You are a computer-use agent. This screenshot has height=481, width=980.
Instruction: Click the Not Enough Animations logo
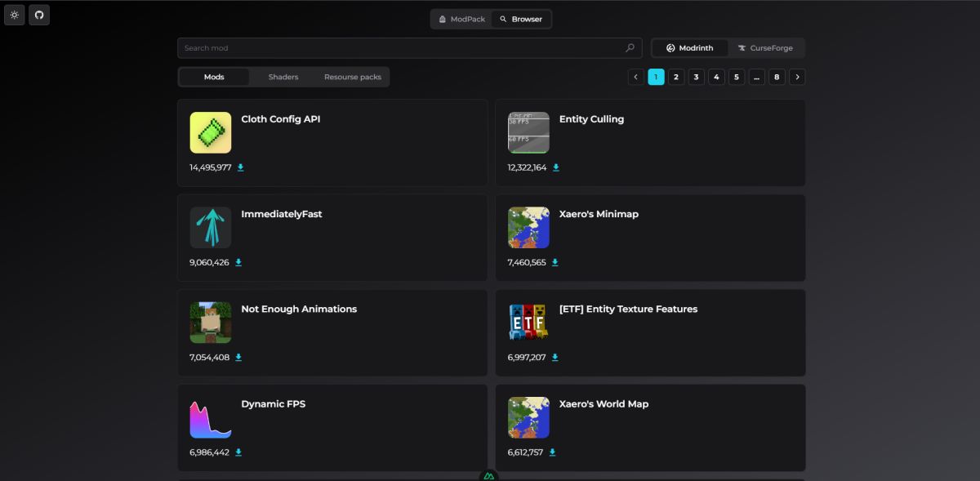211,322
